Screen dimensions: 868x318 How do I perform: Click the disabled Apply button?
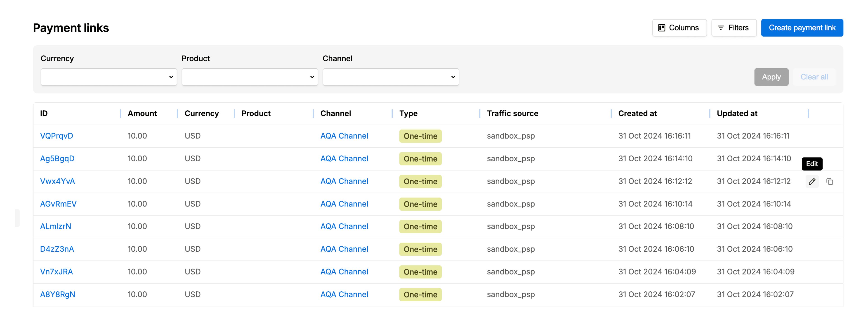pyautogui.click(x=771, y=77)
